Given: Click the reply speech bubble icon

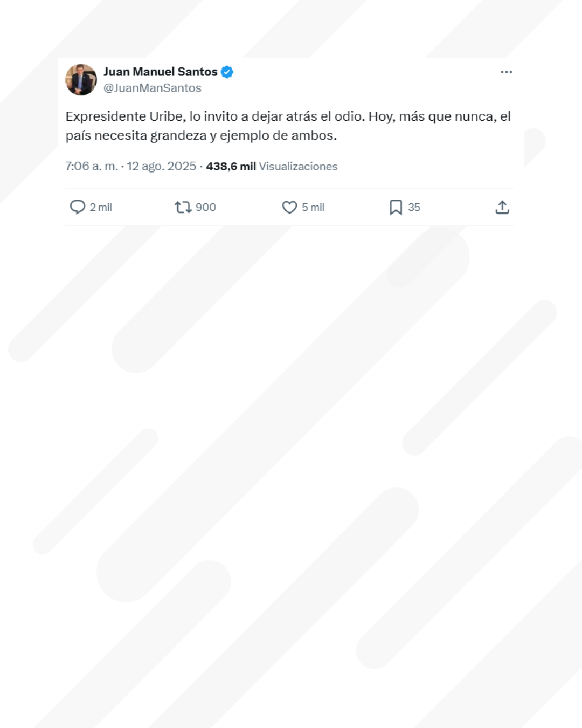Looking at the screenshot, I should coord(78,207).
